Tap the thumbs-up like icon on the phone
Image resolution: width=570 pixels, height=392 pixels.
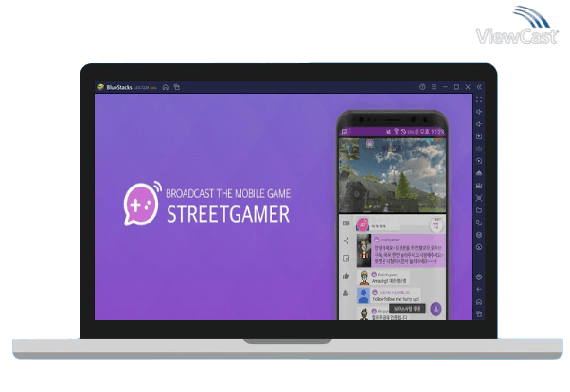pos(347,276)
